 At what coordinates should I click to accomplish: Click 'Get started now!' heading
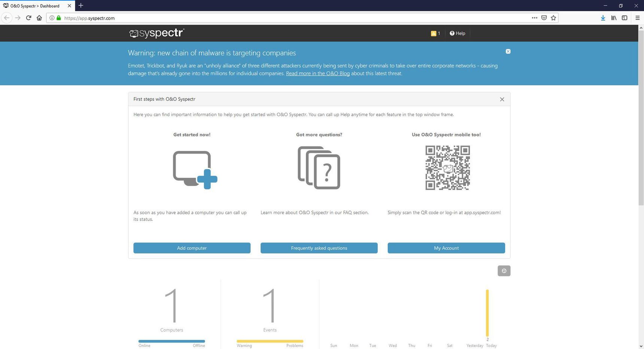(192, 135)
